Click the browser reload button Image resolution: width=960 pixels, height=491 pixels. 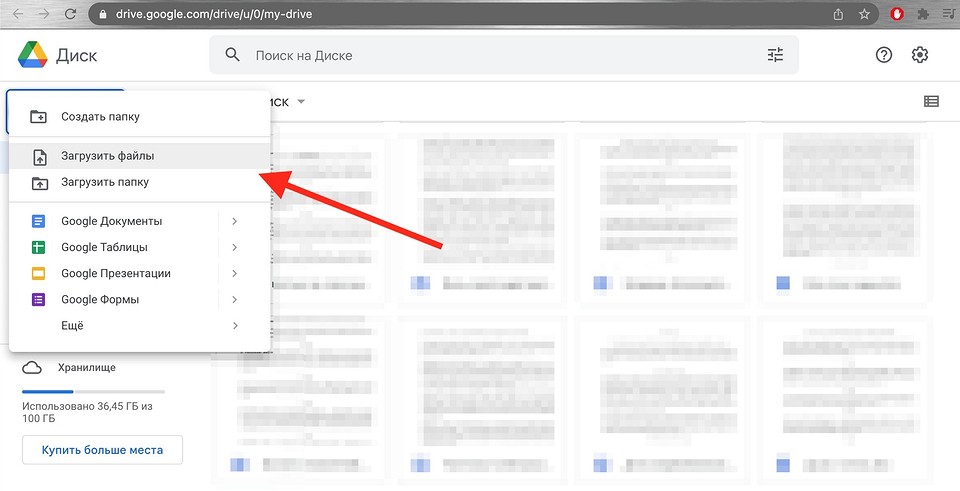68,14
